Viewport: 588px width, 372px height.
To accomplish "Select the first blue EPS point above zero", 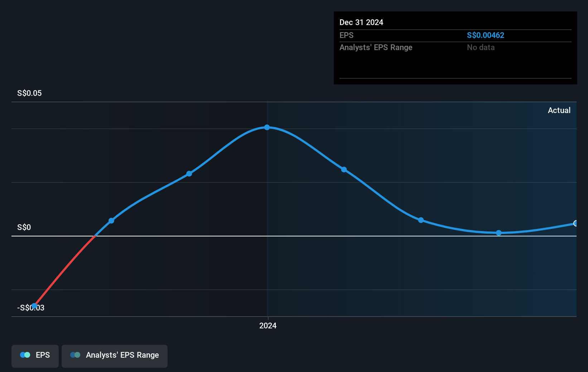I will (111, 221).
